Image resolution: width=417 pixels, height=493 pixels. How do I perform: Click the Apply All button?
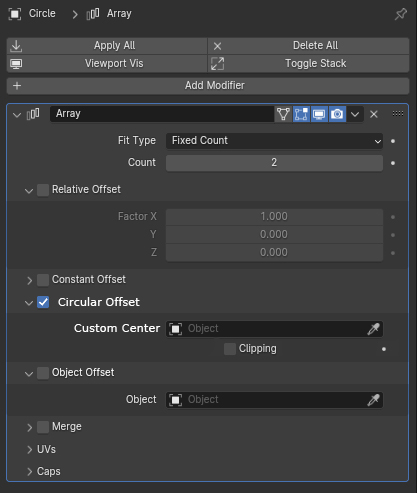tap(107, 46)
